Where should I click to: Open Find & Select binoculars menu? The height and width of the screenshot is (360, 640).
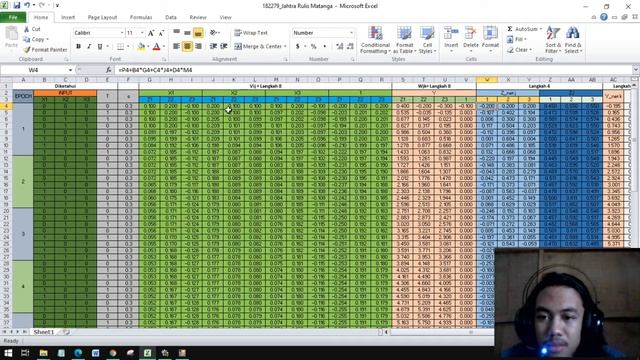tap(573, 40)
